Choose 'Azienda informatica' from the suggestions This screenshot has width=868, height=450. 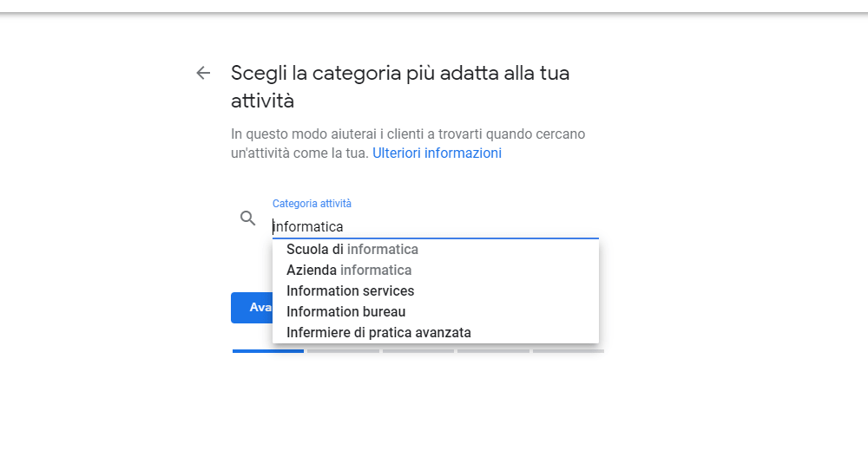[349, 271]
